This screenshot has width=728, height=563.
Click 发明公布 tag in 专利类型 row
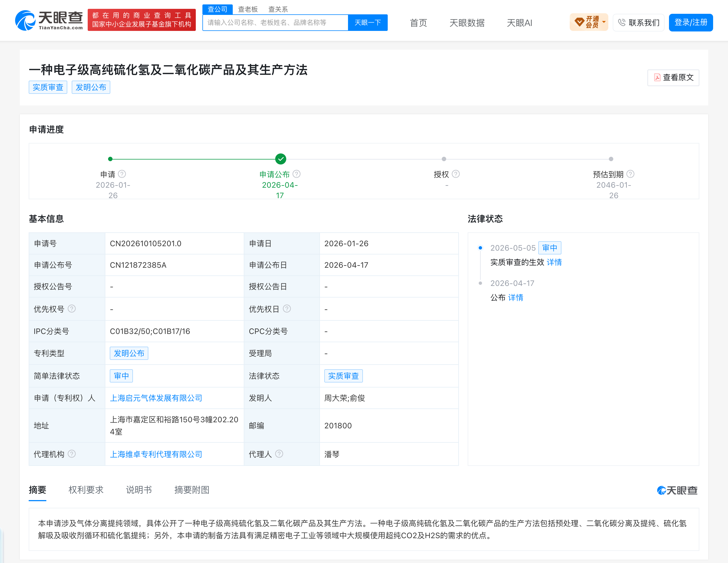click(x=129, y=353)
